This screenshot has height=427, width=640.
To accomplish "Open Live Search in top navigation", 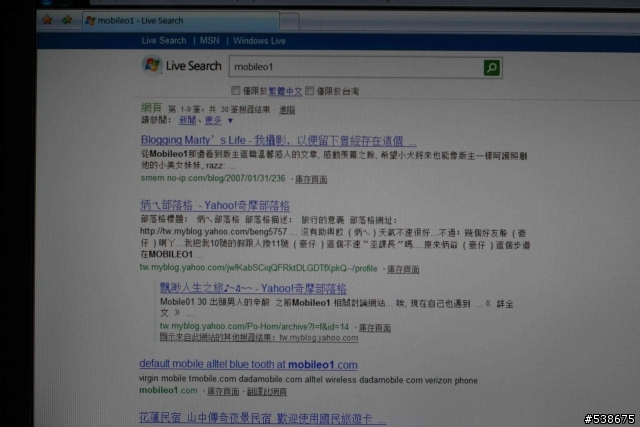I will pyautogui.click(x=164, y=41).
